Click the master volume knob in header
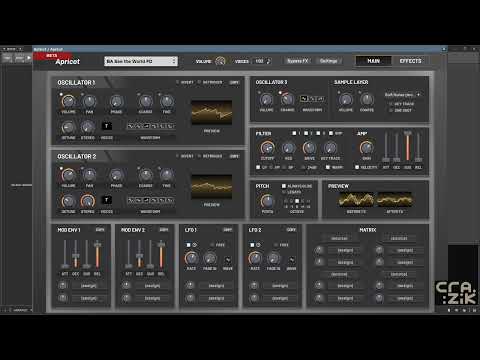 point(220,61)
